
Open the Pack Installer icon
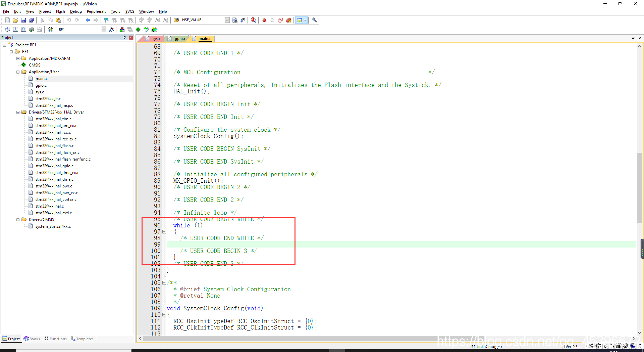click(154, 30)
